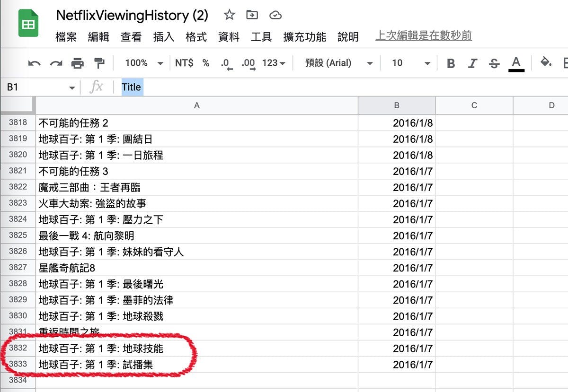Click the select-all corner of the grid
Image resolution: width=568 pixels, height=392 pixels.
tap(18, 105)
